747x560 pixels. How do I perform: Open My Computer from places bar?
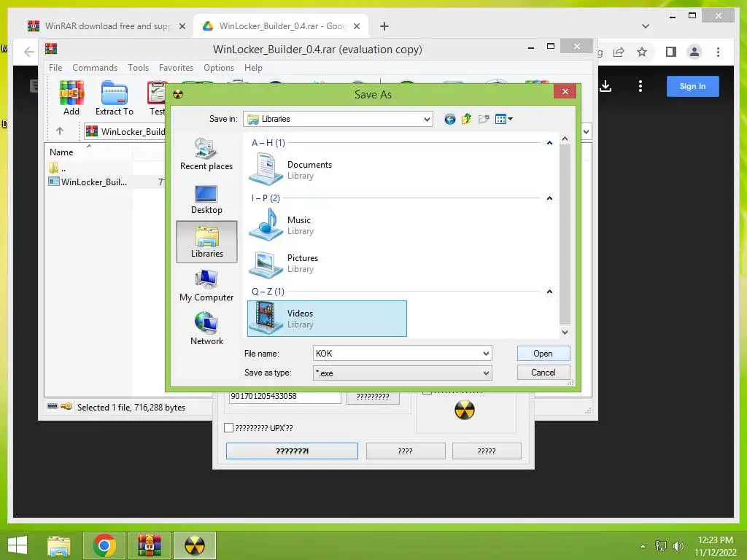tap(206, 286)
